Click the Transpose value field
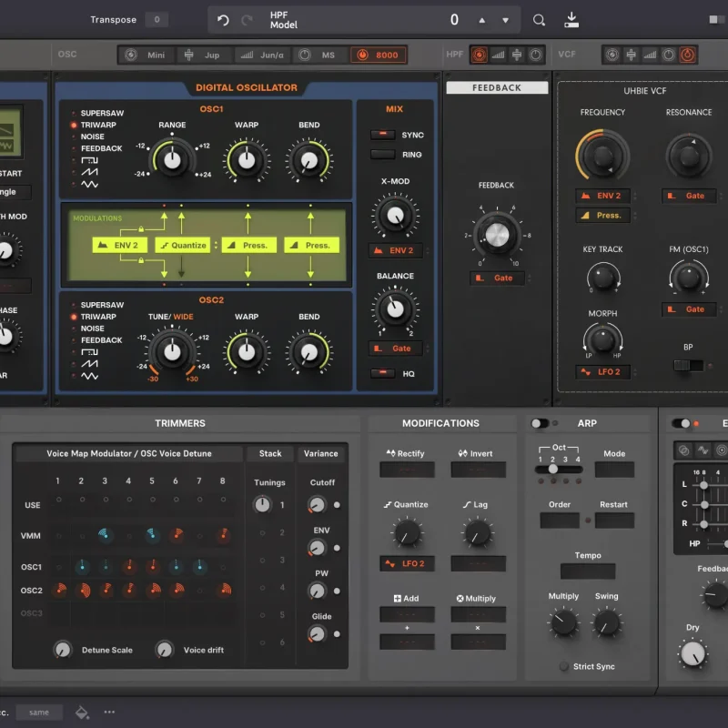Screen dimensions: 728x728 pos(156,20)
